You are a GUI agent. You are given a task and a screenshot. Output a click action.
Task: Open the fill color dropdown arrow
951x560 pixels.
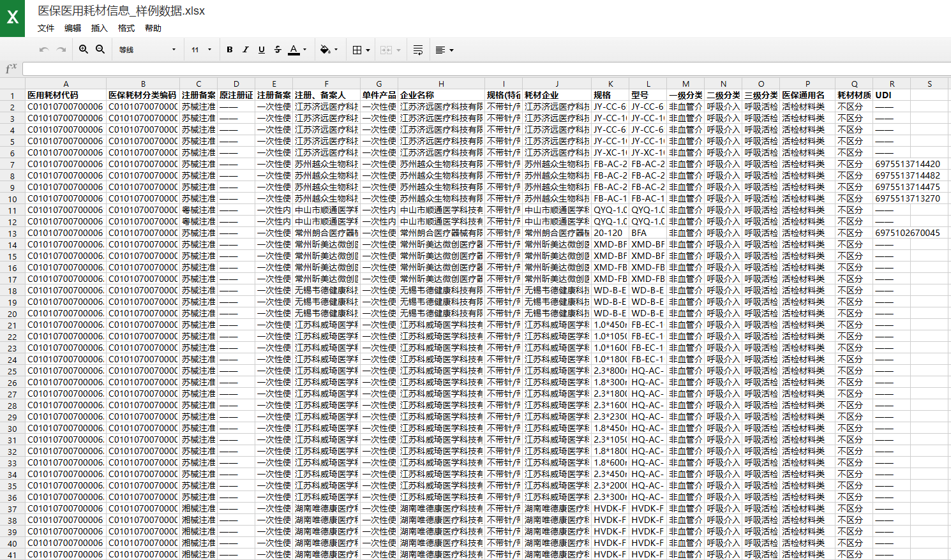click(x=336, y=50)
